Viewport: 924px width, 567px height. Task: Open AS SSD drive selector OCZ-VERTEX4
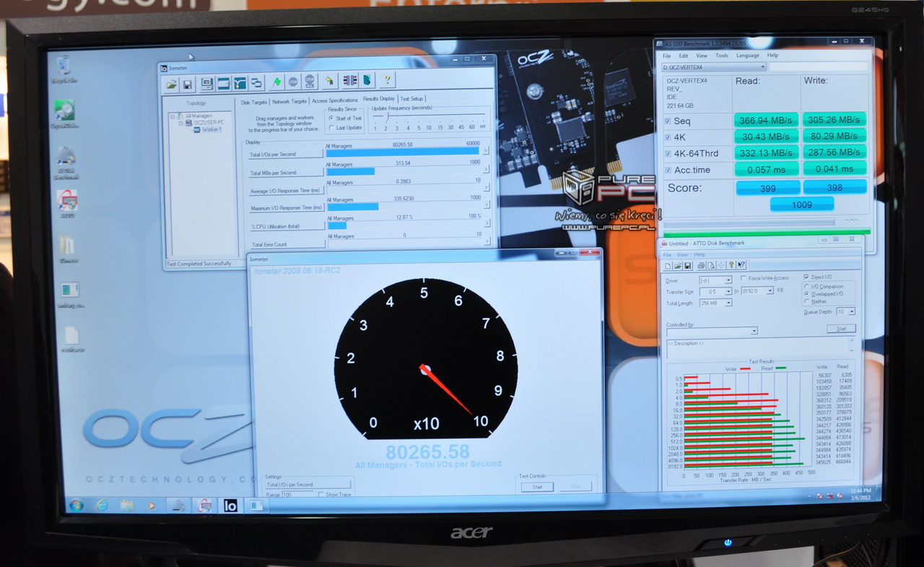(x=713, y=67)
